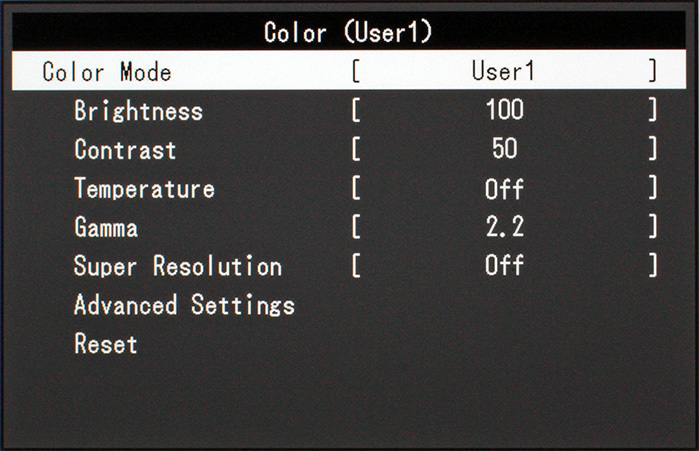Select the Color Mode menu row

pos(349,70)
